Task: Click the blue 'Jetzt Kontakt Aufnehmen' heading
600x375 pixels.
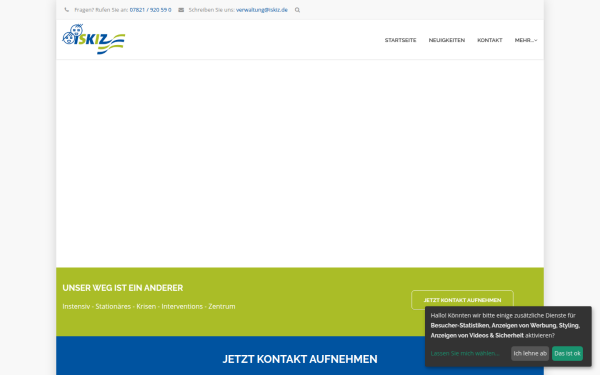Action: [300, 359]
